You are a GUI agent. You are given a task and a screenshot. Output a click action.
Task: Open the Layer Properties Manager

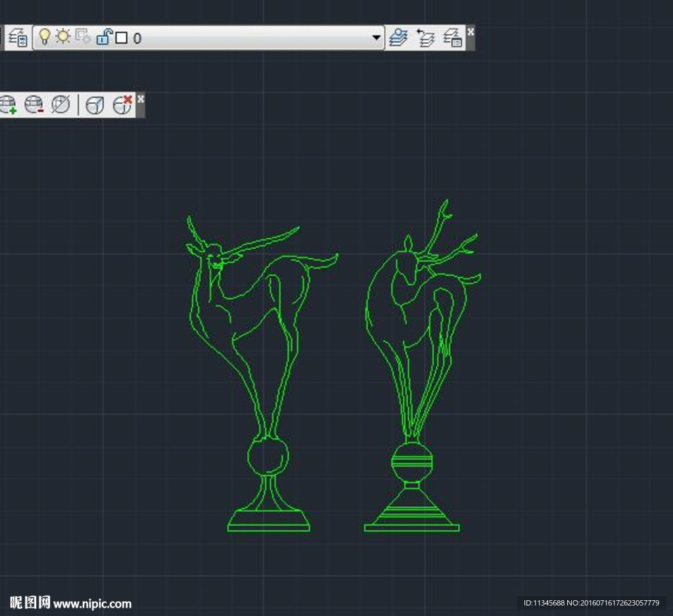(x=18, y=38)
